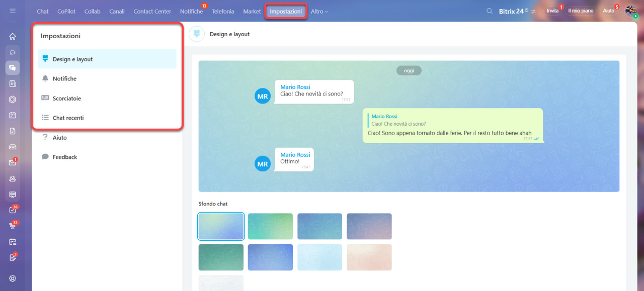Click the 'Impostazioni' panel heading
The image size is (644, 291).
pos(60,36)
